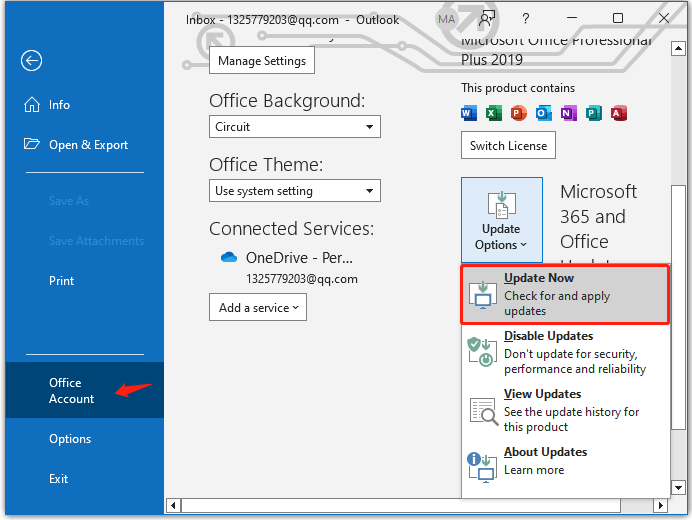Click the Outlook app icon
The width and height of the screenshot is (692, 520).
pos(544,113)
